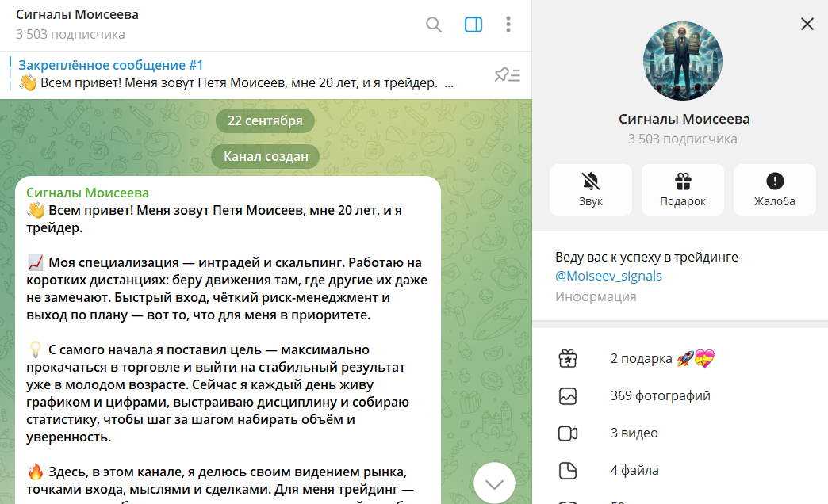Click the file icon beside 4 файла
The height and width of the screenshot is (504, 828).
[567, 471]
